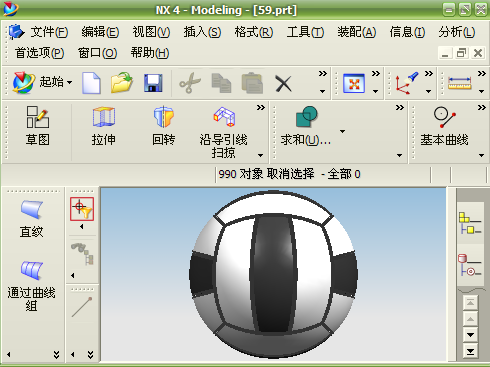Open the 格式(R) menu
490x367 pixels.
(x=254, y=32)
